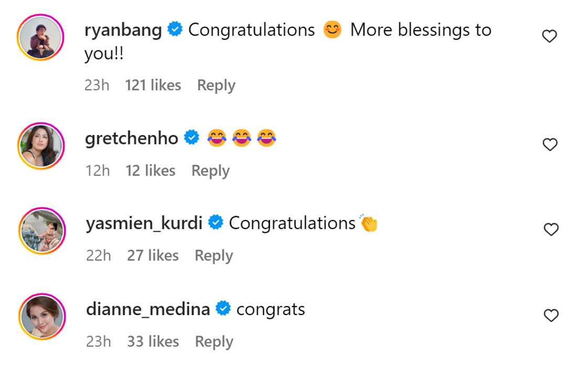
Task: Reply to ryanbang's comment
Action: (216, 85)
